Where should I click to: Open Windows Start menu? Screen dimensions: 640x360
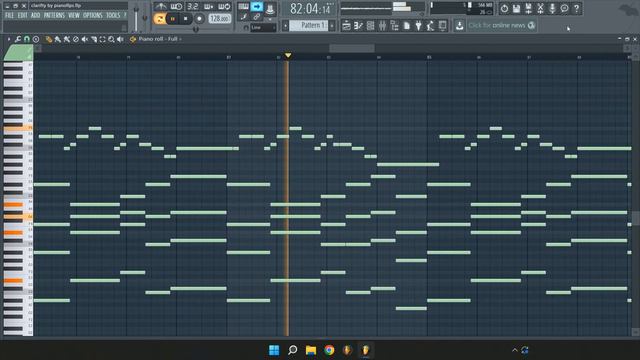(274, 350)
